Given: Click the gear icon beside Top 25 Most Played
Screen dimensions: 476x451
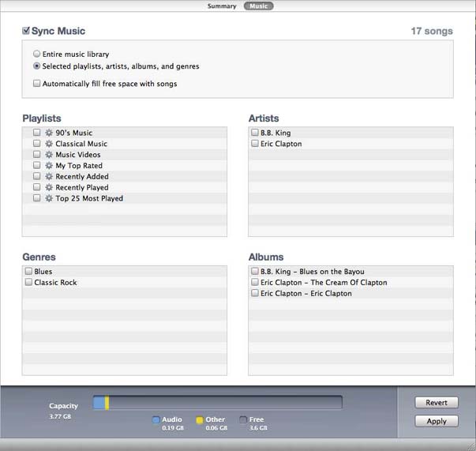Looking at the screenshot, I should coord(49,198).
